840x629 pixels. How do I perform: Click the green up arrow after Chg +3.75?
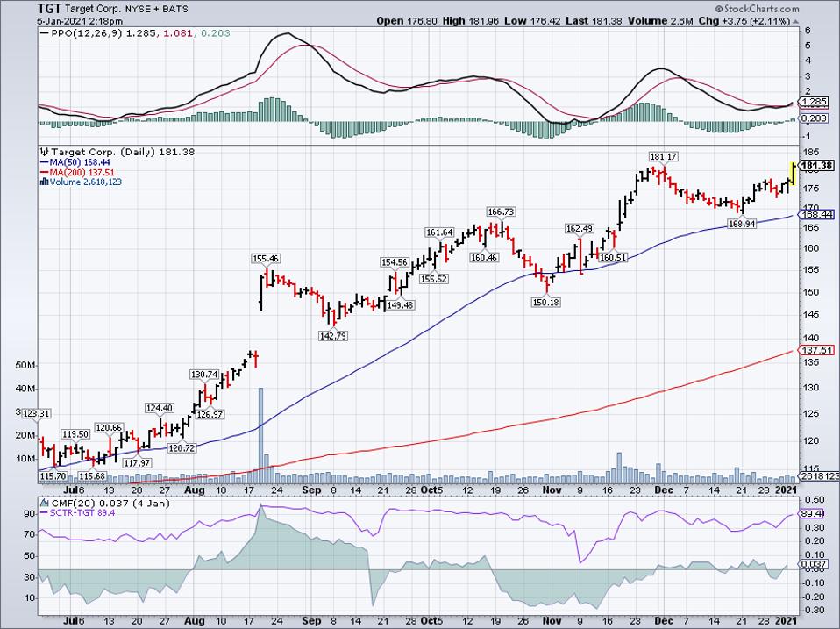tap(794, 21)
